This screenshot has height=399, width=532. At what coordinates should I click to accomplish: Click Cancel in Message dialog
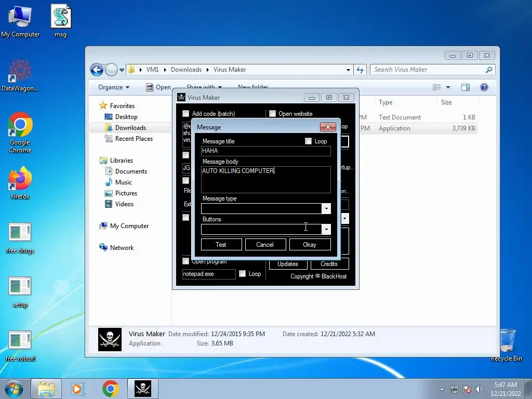tap(265, 245)
